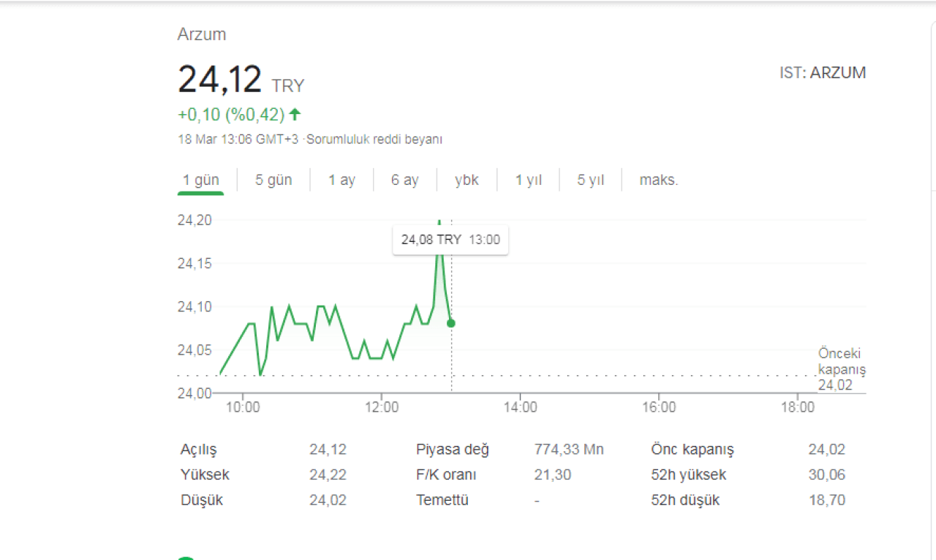Click the 30,06 value
This screenshot has height=560, width=936.
(x=826, y=475)
